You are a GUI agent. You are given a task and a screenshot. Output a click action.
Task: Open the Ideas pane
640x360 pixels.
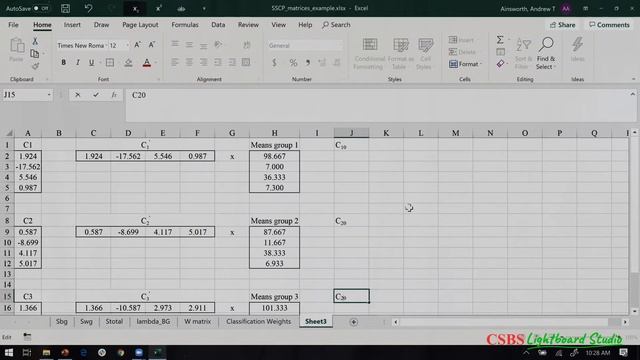coord(578,49)
